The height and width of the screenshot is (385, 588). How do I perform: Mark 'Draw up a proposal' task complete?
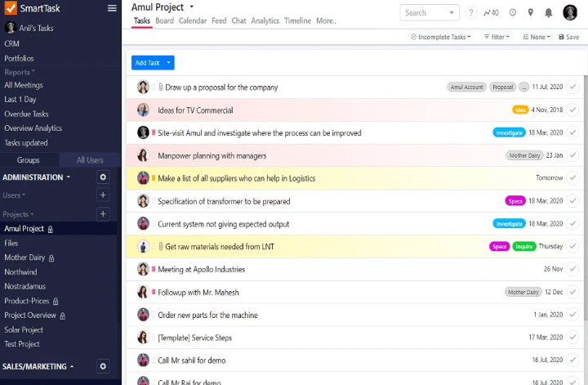point(572,87)
